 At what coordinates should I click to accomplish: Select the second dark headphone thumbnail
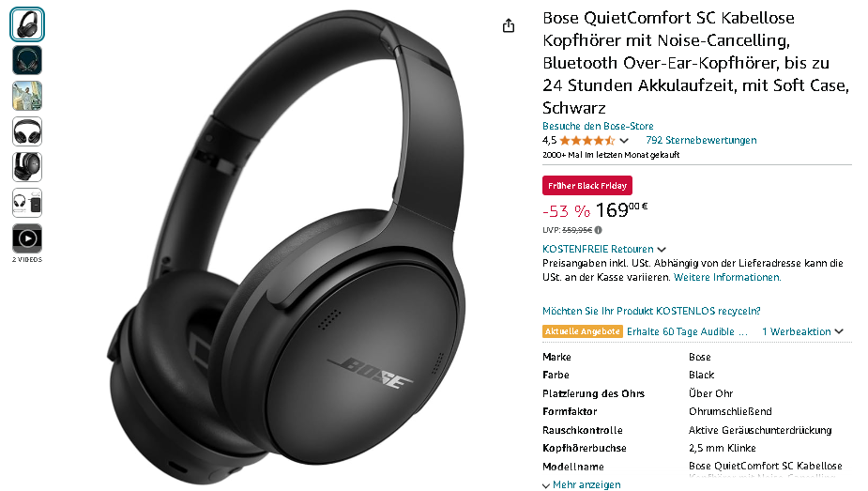click(27, 60)
